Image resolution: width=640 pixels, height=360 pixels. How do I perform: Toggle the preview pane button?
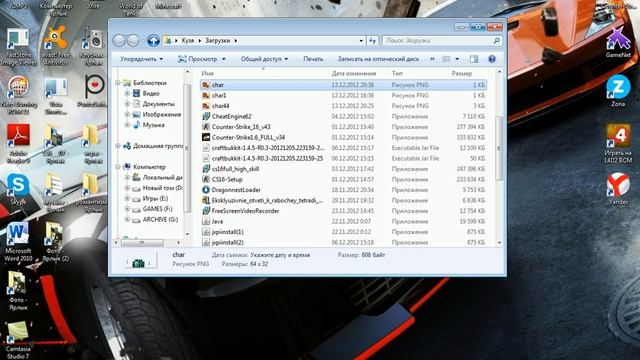[473, 59]
